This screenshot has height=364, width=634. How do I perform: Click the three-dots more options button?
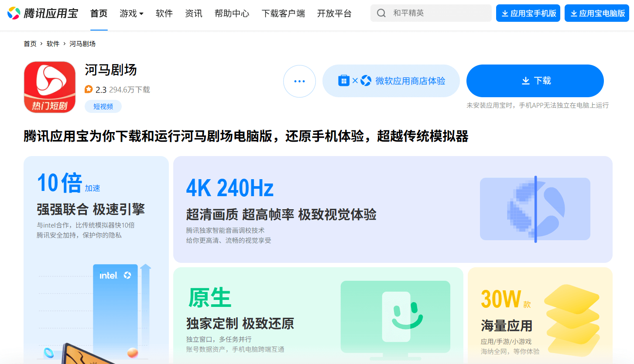[299, 81]
